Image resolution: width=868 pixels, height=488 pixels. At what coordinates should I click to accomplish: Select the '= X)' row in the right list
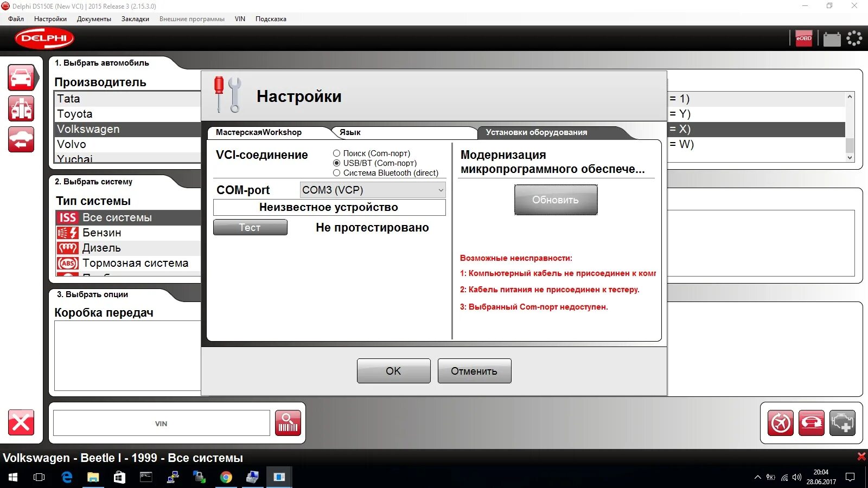(x=756, y=129)
